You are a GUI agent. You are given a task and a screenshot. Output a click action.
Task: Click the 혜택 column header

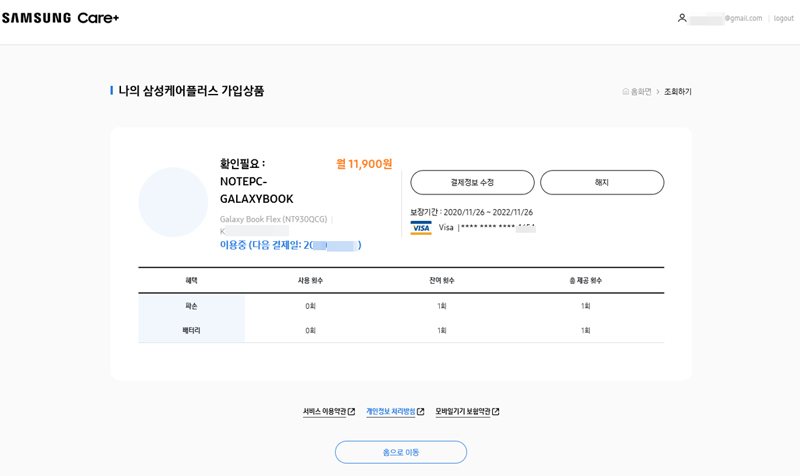[x=191, y=280]
